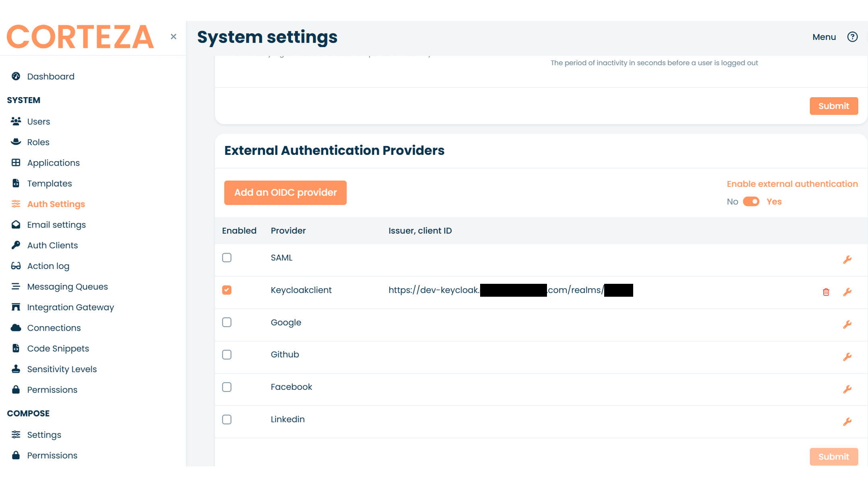
Task: Go to Users in the sidebar
Action: click(x=39, y=121)
